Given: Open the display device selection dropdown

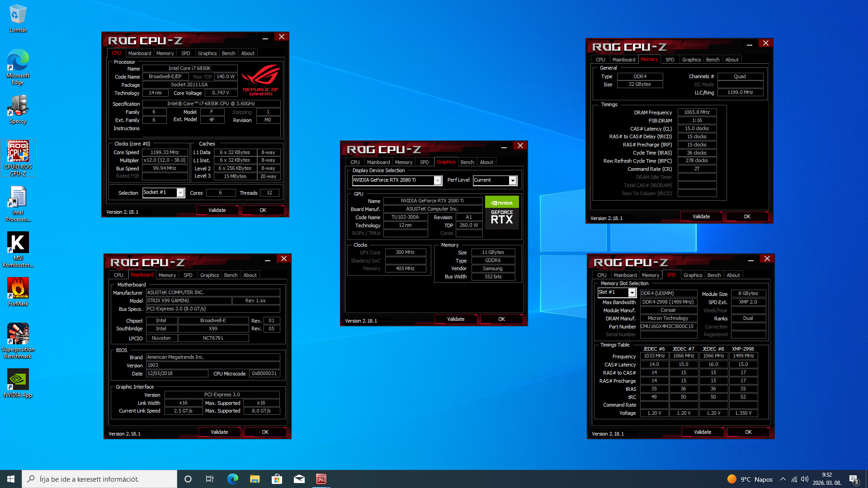Looking at the screenshot, I should [x=438, y=181].
